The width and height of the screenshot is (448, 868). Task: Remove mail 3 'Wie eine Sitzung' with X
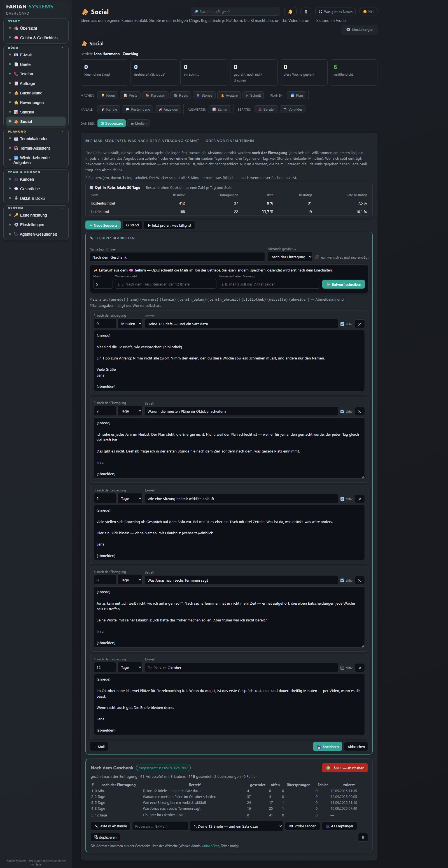[x=360, y=499]
